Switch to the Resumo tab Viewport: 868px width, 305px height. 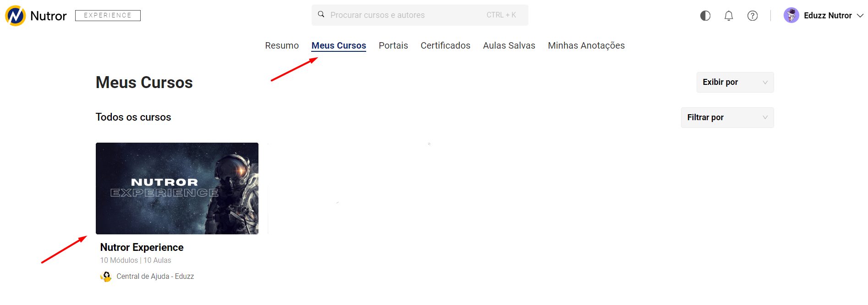tap(282, 45)
